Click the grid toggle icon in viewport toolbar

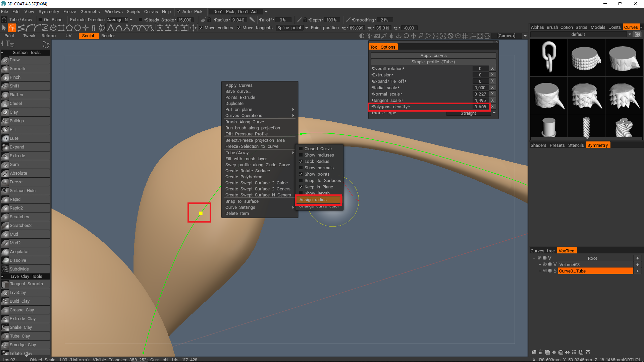point(465,36)
